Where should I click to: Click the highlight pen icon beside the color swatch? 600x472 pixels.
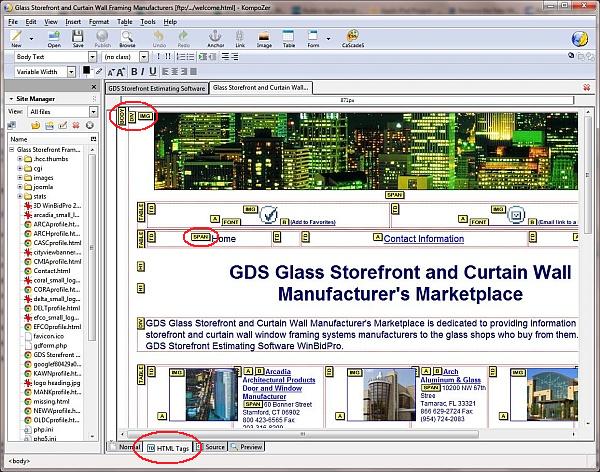coord(99,71)
